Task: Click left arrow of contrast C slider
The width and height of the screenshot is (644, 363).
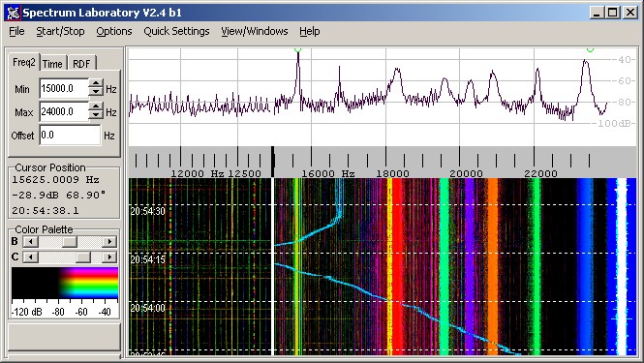Action: [30, 257]
